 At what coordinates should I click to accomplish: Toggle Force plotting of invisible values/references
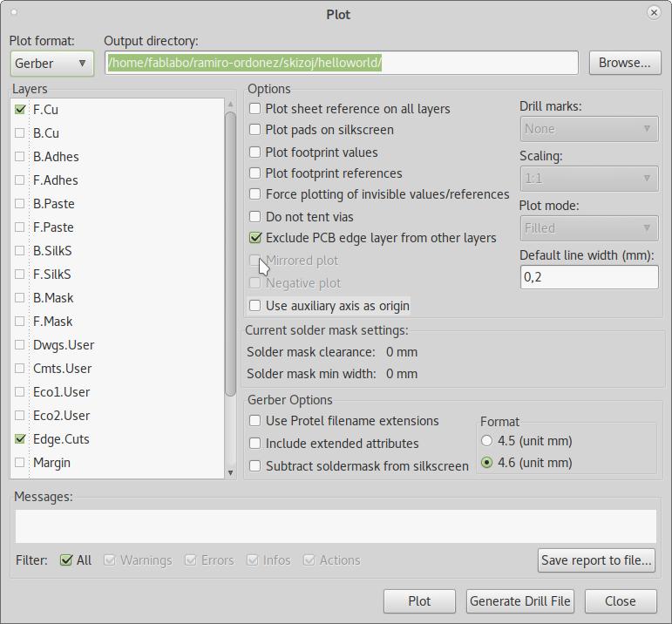(255, 193)
